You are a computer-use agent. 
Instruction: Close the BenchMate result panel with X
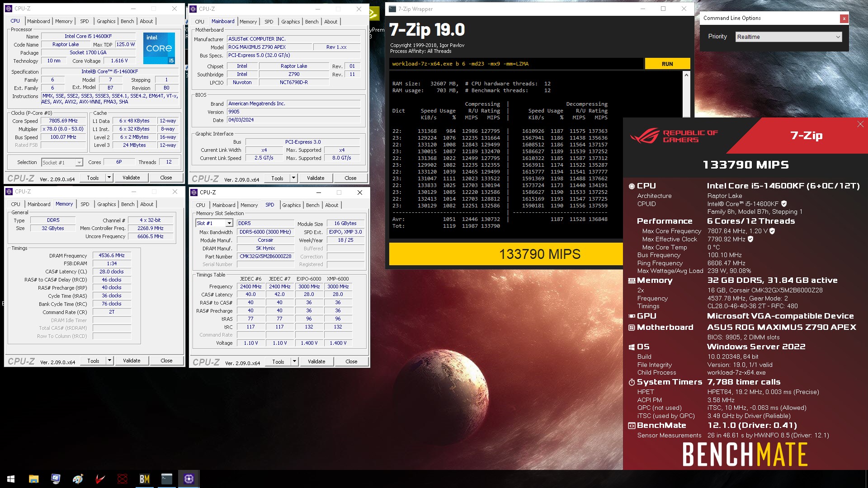860,124
